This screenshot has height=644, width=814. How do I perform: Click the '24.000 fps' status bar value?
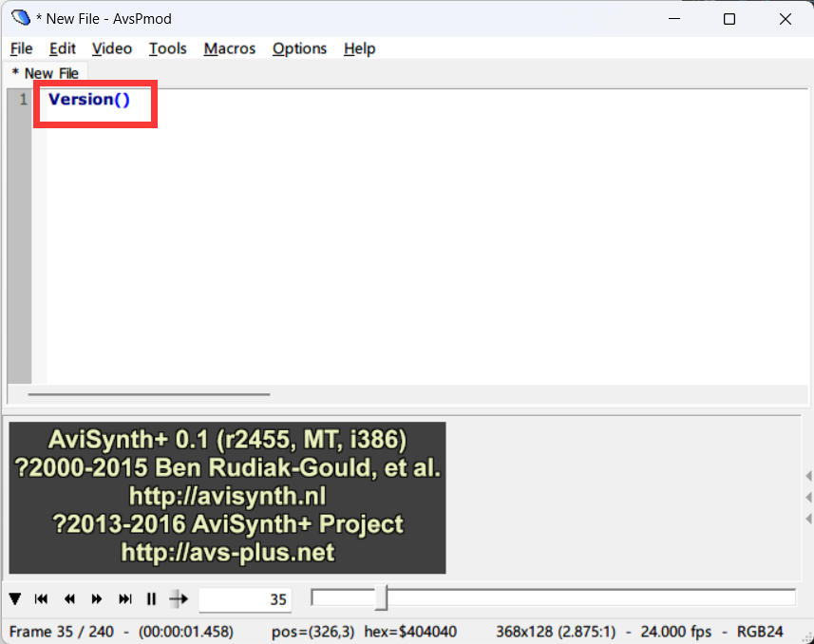(x=676, y=632)
